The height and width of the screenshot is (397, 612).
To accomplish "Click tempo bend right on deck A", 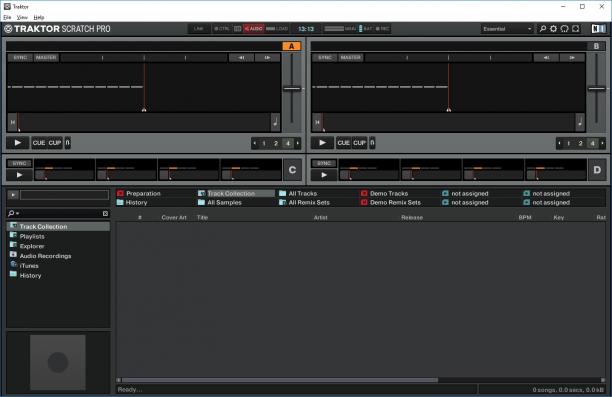I will [x=267, y=58].
